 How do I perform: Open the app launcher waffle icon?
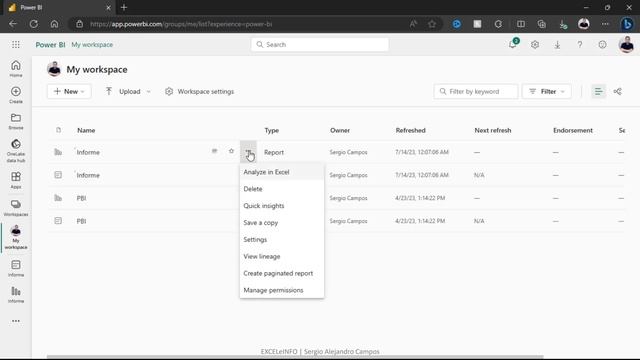[x=16, y=44]
